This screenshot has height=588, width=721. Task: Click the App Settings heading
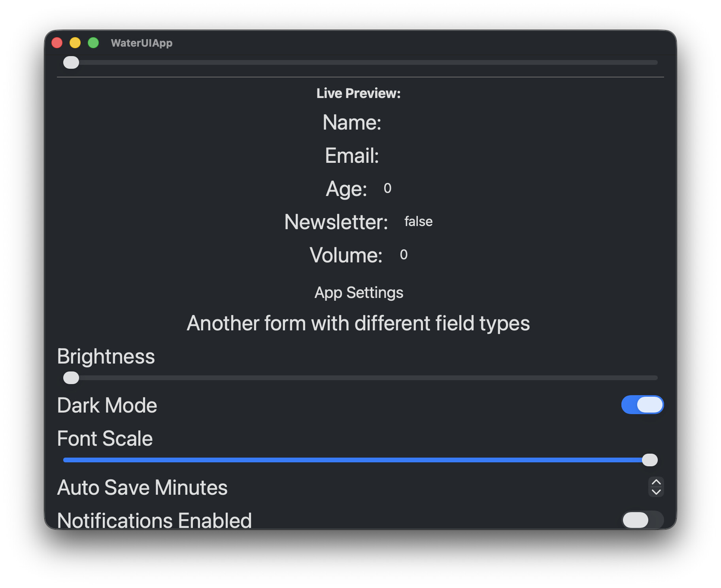(359, 292)
